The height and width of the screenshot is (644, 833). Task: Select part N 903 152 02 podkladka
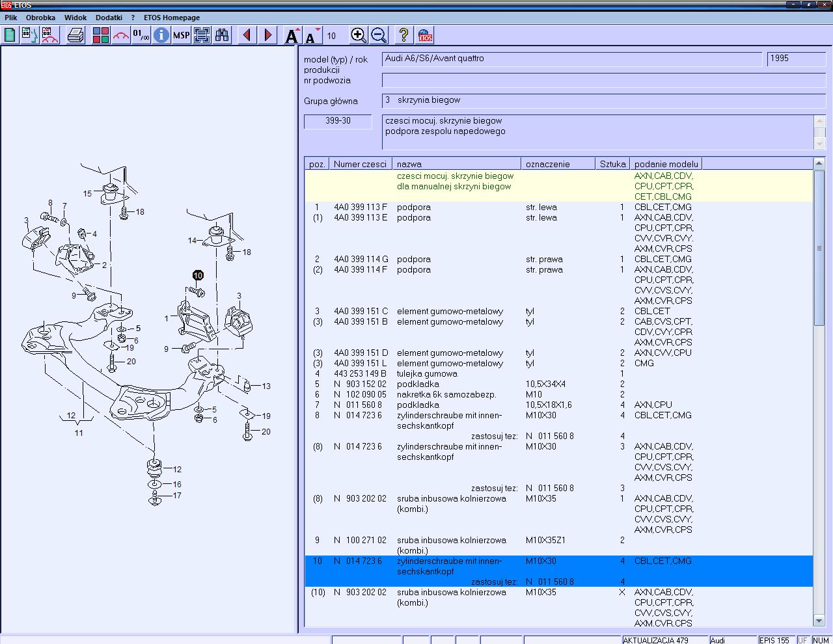pyautogui.click(x=559, y=384)
